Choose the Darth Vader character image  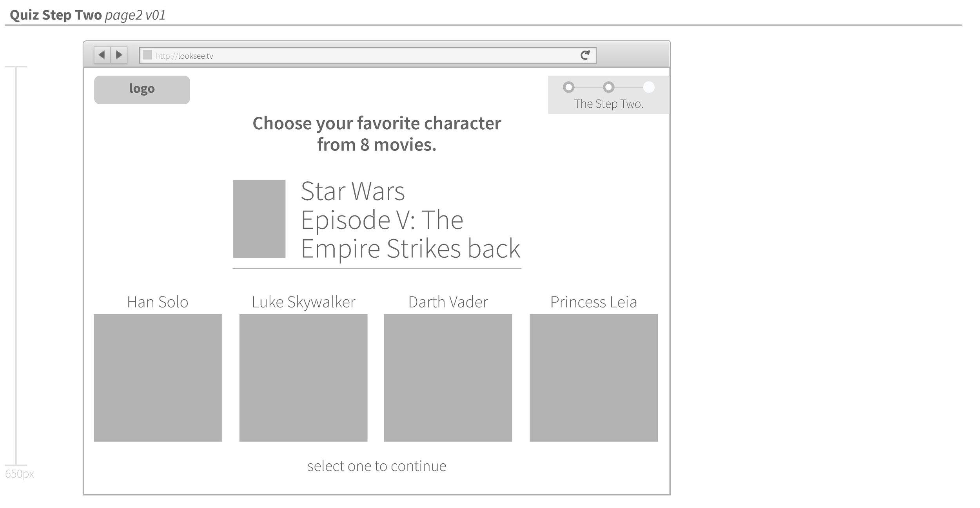448,378
